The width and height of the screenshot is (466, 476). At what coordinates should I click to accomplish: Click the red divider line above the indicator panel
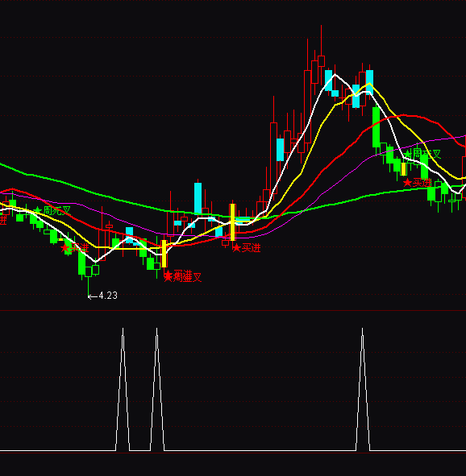click(233, 311)
